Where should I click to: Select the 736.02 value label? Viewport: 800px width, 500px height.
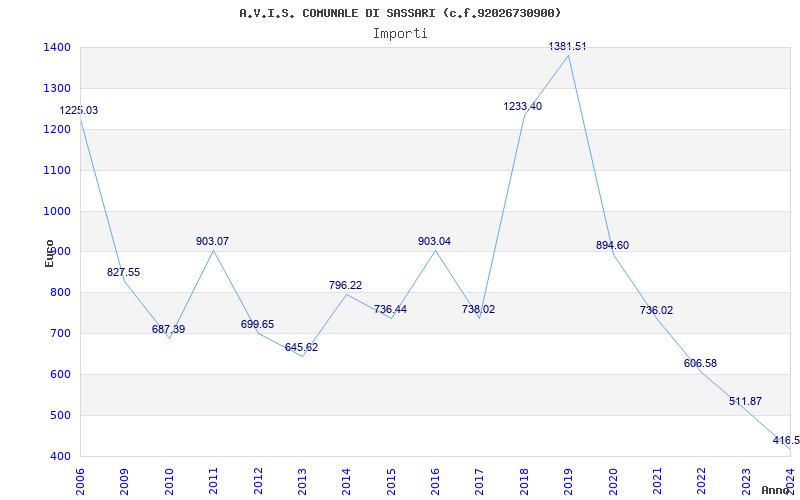tap(657, 310)
